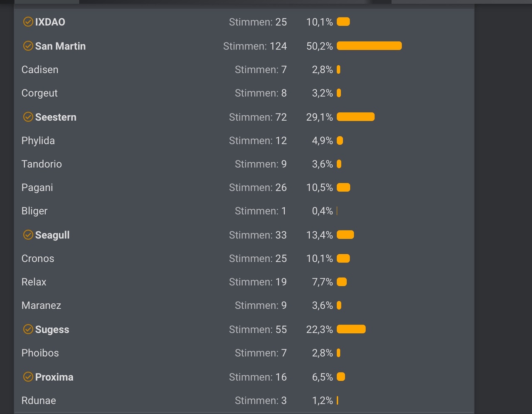Screen dimensions: 532x414
Task: Click the checkmark icon beside Sugess
Action: point(28,330)
